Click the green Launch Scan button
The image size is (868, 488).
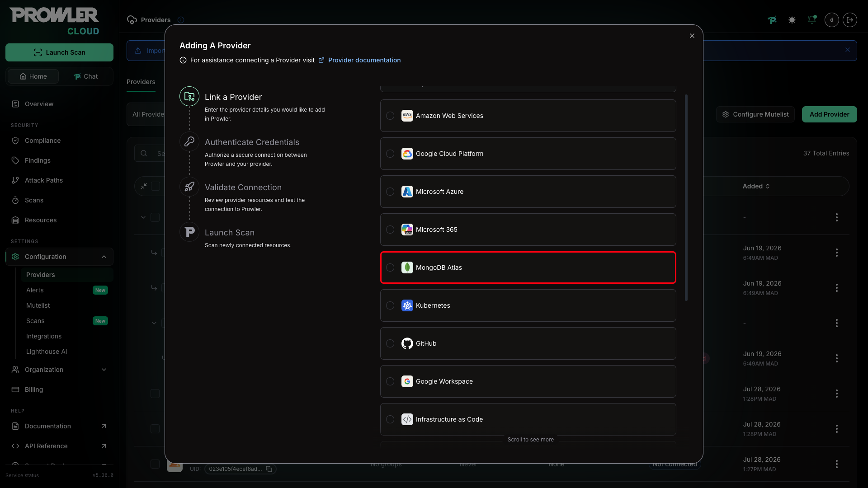(59, 52)
